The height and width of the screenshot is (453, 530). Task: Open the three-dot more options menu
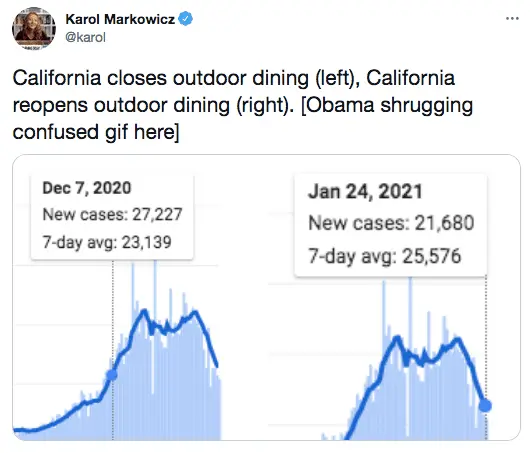[512, 19]
